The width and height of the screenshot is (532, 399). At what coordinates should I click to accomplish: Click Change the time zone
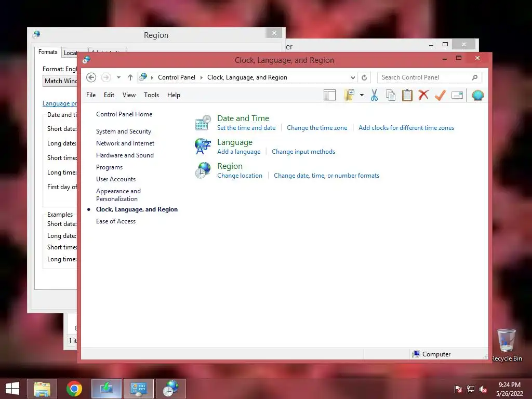point(317,128)
